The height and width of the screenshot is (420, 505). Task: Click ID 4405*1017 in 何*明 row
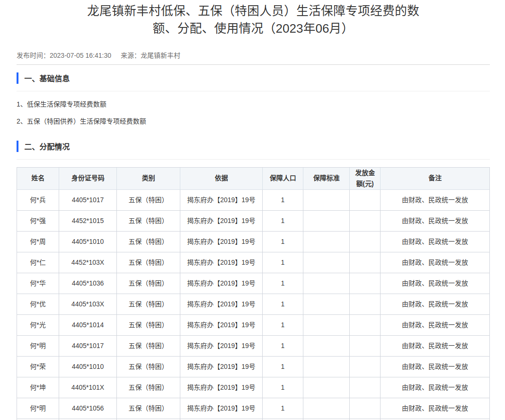pos(88,346)
